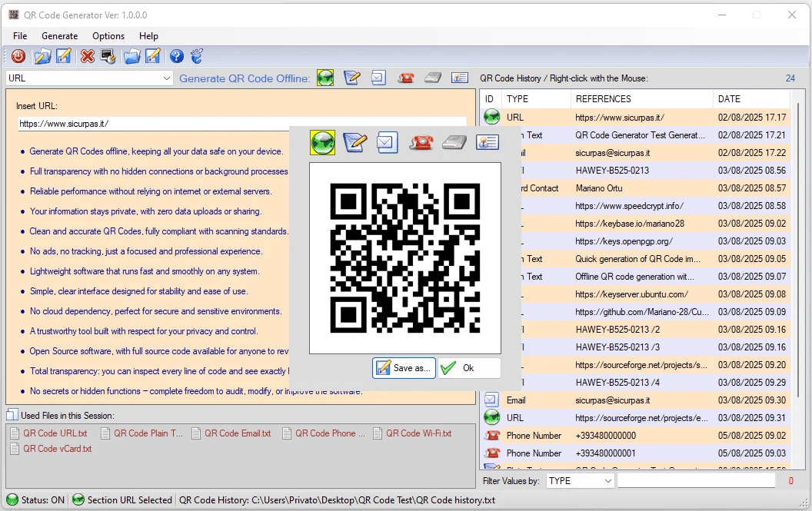Sort history by the ID column header
The height and width of the screenshot is (511, 812).
pyautogui.click(x=490, y=98)
